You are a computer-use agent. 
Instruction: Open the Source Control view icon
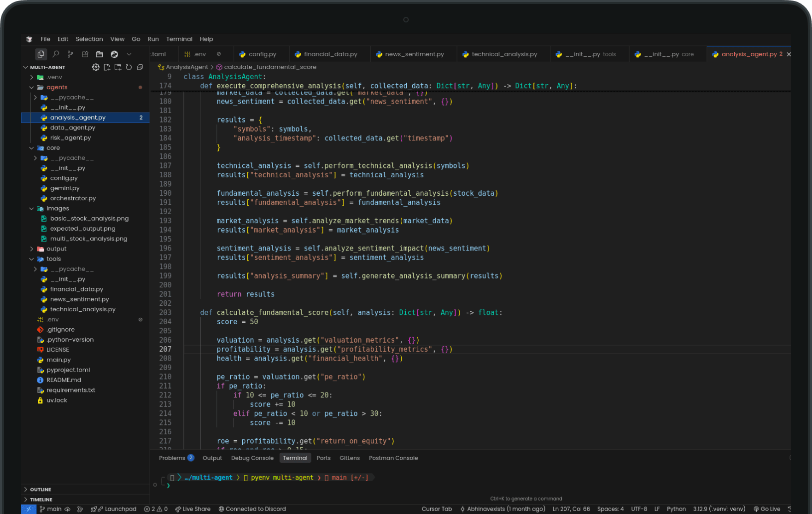click(x=70, y=54)
